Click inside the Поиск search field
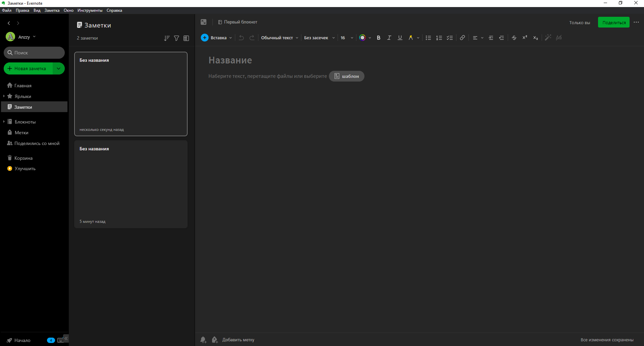The height and width of the screenshot is (346, 644). [x=34, y=53]
